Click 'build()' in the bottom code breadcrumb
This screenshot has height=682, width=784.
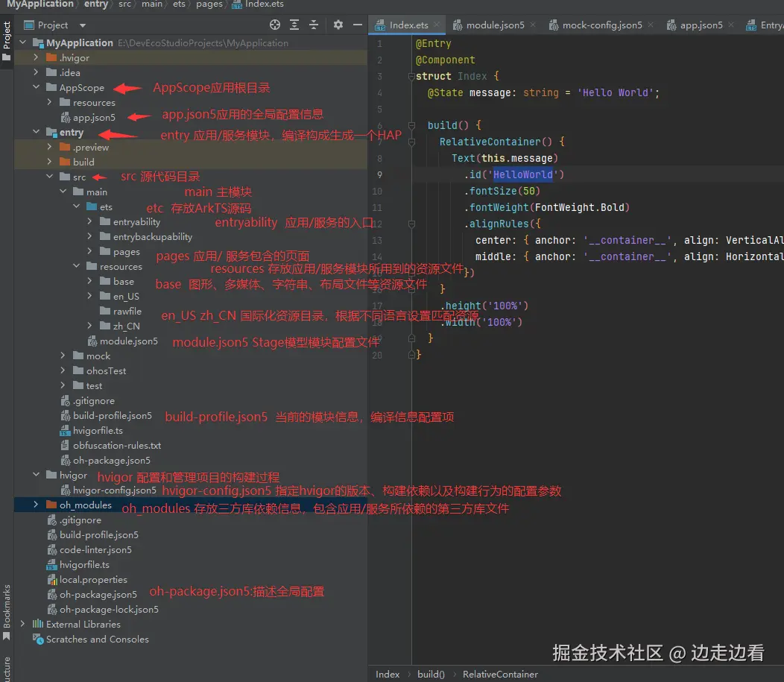point(431,674)
